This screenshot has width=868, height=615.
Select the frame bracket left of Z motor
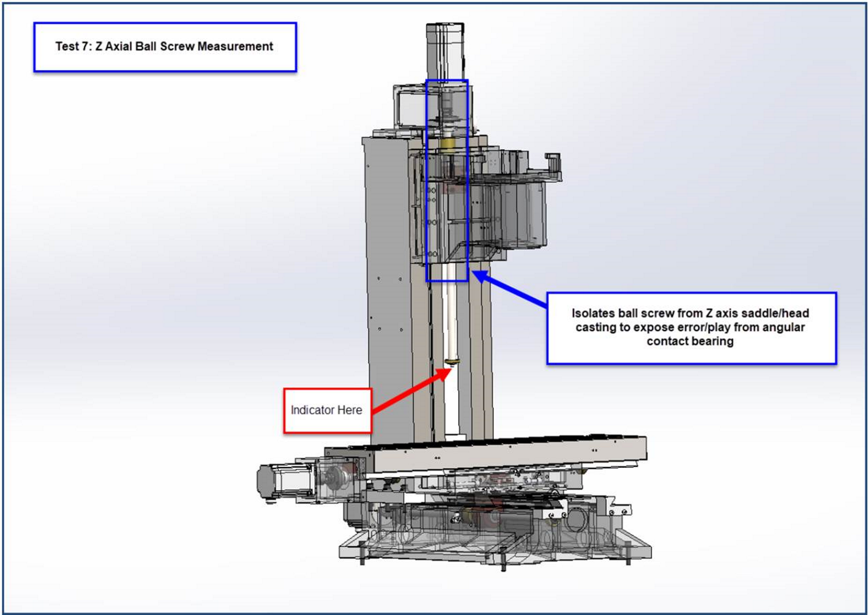[409, 106]
